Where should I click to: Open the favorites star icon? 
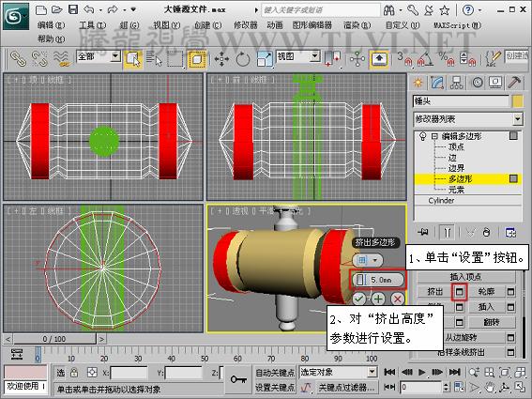(444, 10)
